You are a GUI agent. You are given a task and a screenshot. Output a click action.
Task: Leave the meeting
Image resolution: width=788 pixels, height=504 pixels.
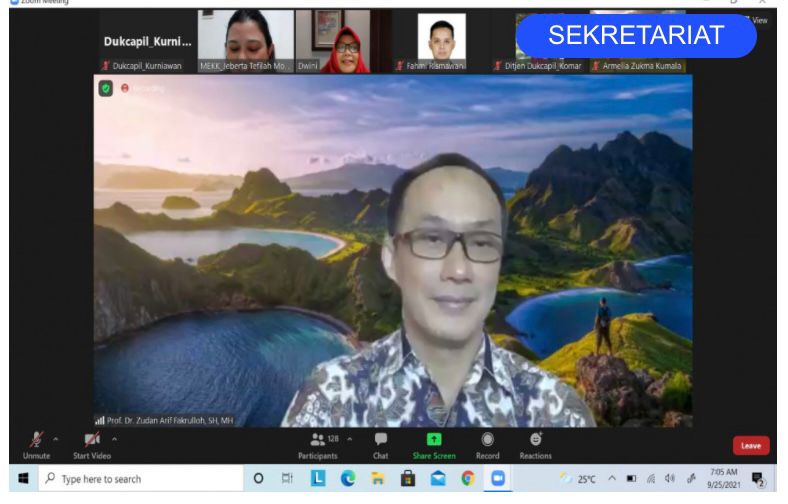click(750, 445)
